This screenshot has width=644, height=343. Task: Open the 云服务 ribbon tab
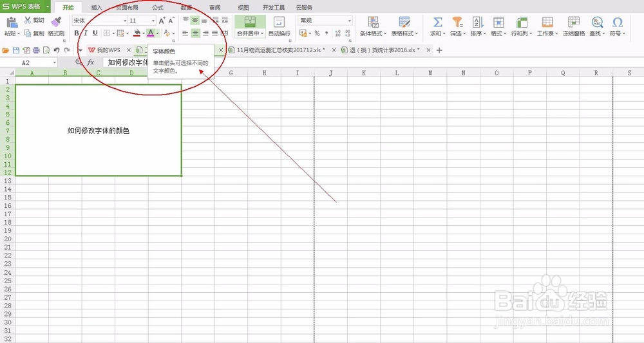[304, 7]
